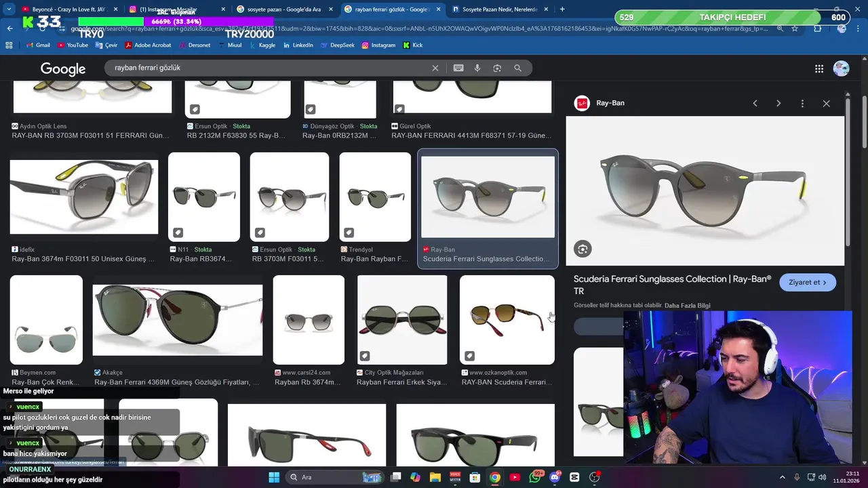
Task: Open the Gmail bookmark
Action: coord(38,45)
